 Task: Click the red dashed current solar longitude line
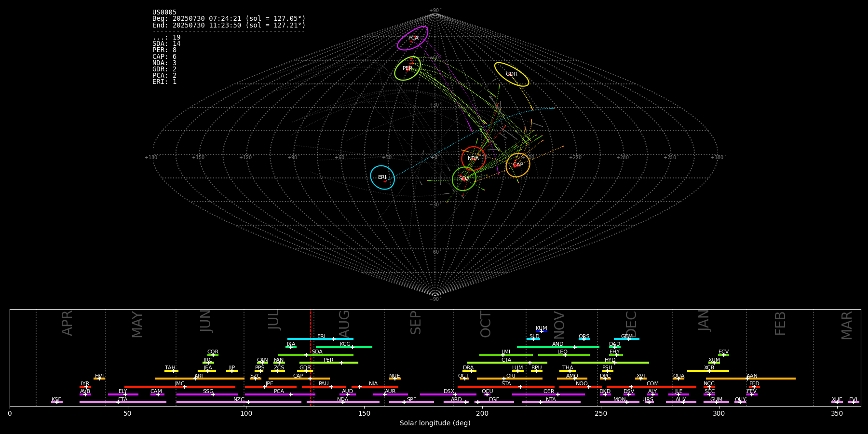tap(311, 357)
